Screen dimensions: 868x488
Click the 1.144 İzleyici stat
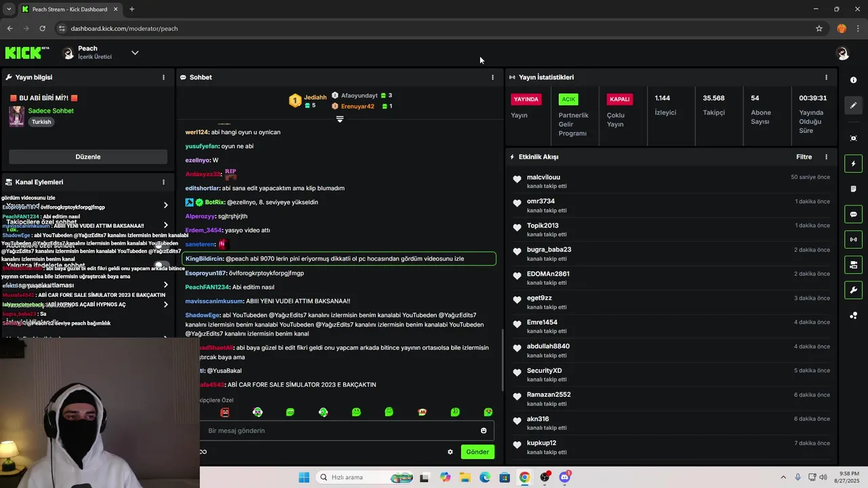click(666, 105)
